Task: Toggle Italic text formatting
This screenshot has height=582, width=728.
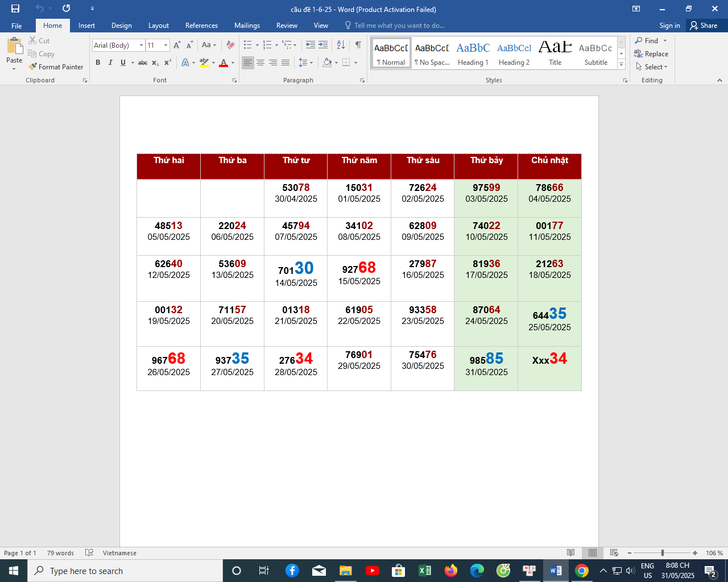Action: tap(110, 63)
